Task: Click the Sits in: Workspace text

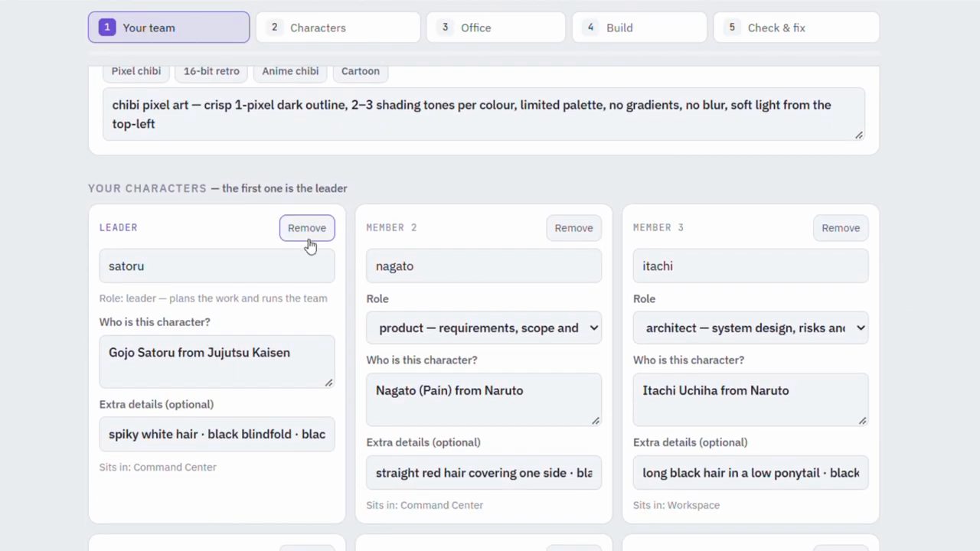Action: 676,505
